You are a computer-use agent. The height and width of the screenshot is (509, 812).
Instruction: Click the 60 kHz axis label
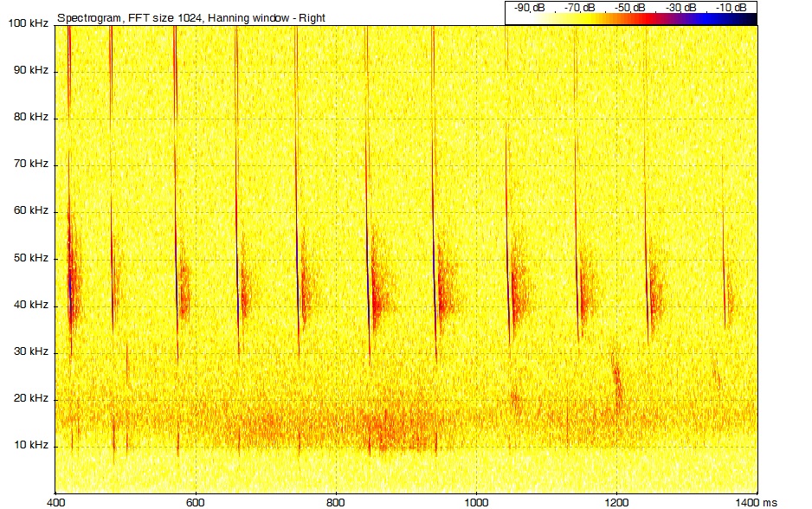click(x=31, y=210)
